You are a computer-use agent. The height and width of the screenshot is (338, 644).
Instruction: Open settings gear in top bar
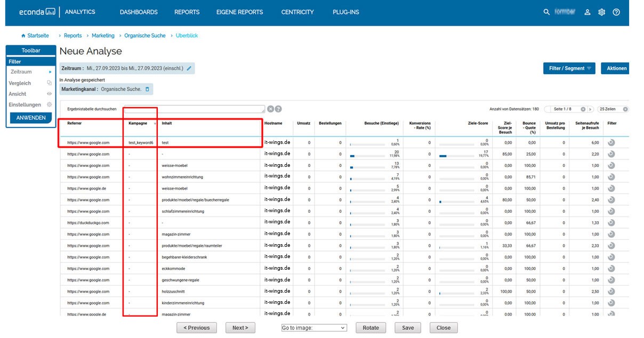tap(602, 12)
